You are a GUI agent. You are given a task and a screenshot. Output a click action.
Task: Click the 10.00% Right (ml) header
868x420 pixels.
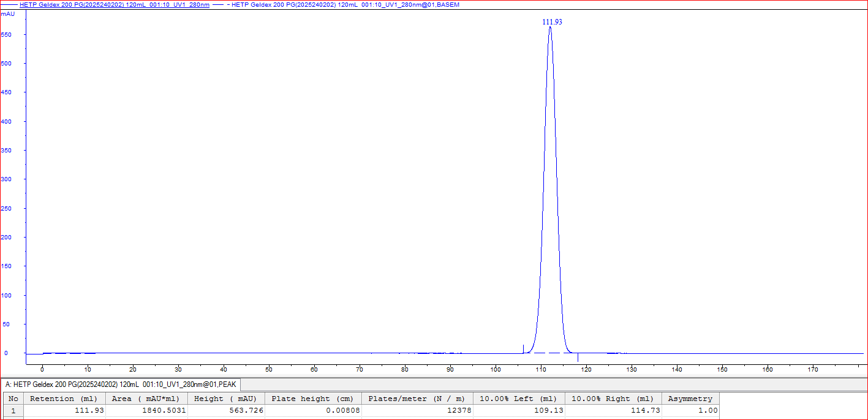click(x=613, y=399)
